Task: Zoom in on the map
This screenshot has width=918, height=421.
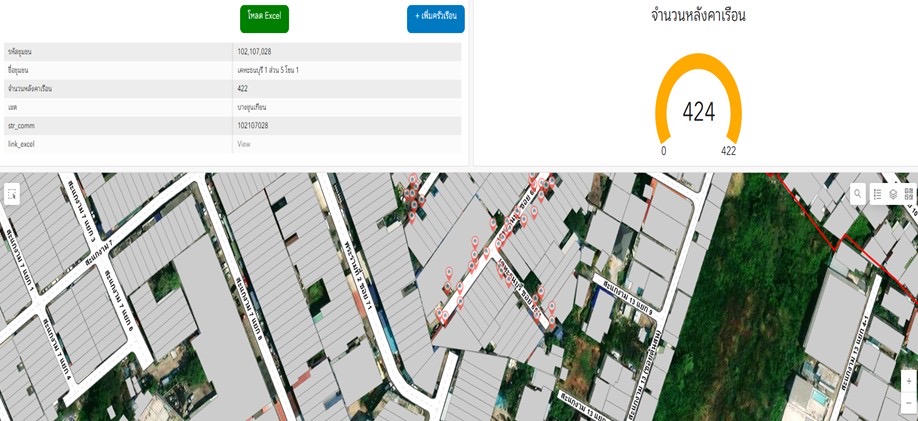Action: [x=908, y=381]
